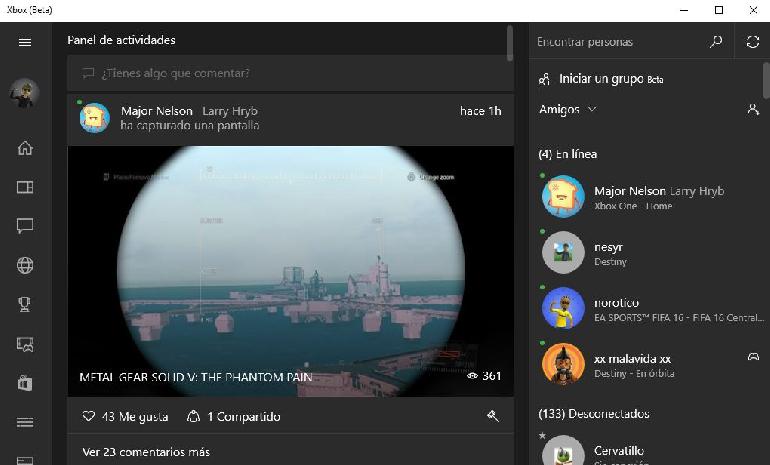770x465 pixels.
Task: Open Major Nelson avatar in friends list
Action: point(563,196)
